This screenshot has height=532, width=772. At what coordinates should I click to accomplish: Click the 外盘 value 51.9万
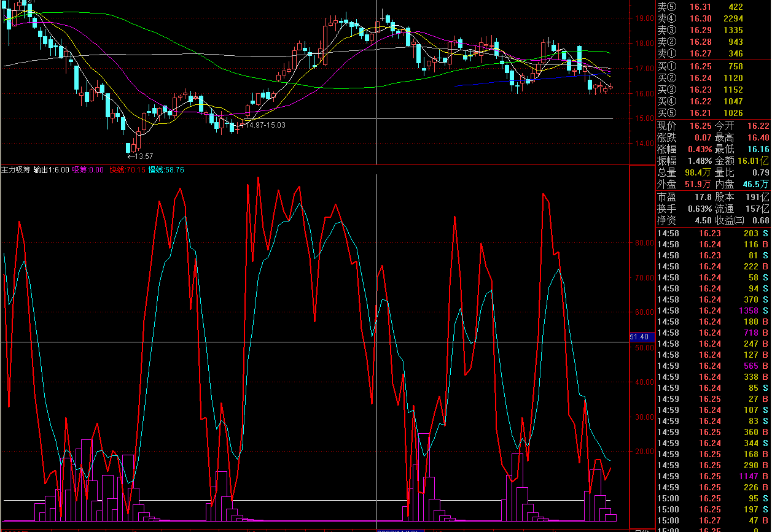698,184
